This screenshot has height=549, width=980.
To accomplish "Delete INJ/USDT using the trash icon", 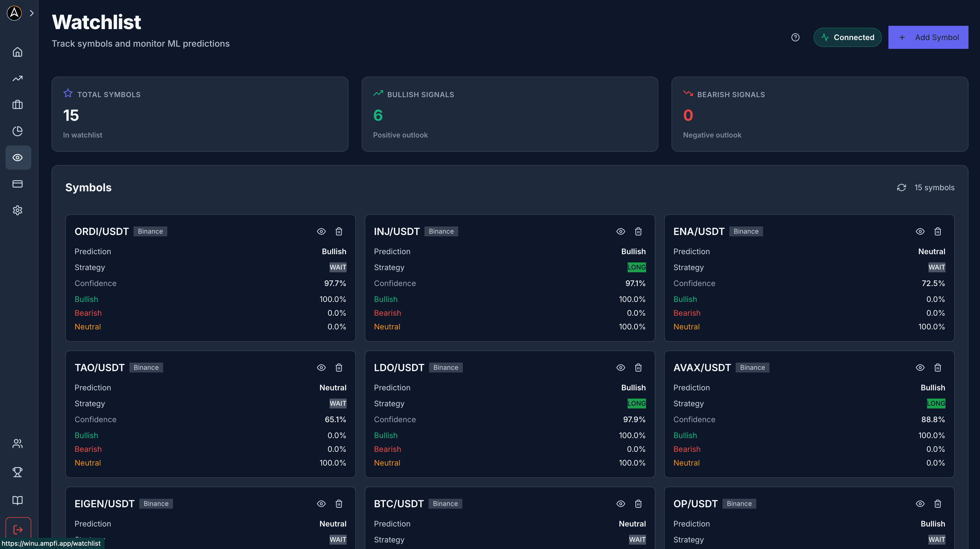I will click(638, 231).
